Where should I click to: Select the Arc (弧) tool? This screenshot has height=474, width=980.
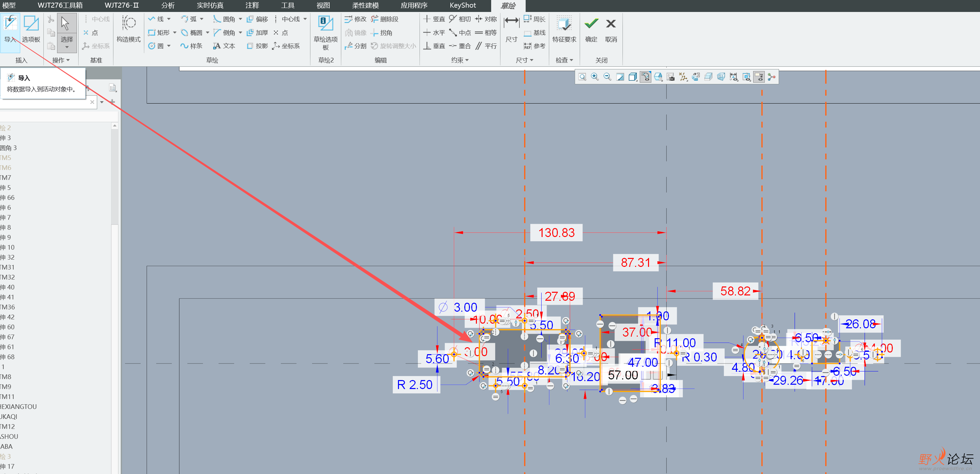pos(189,19)
